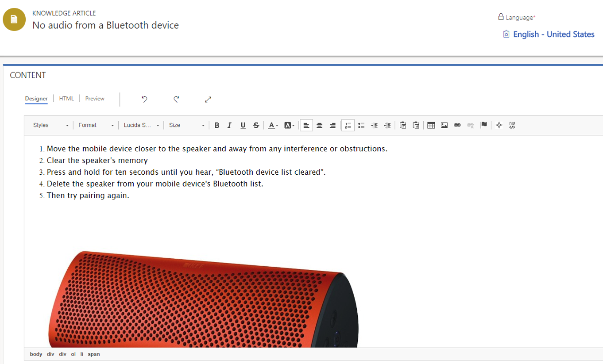Select the first div in the element path
This screenshot has width=603, height=364.
[x=50, y=354]
